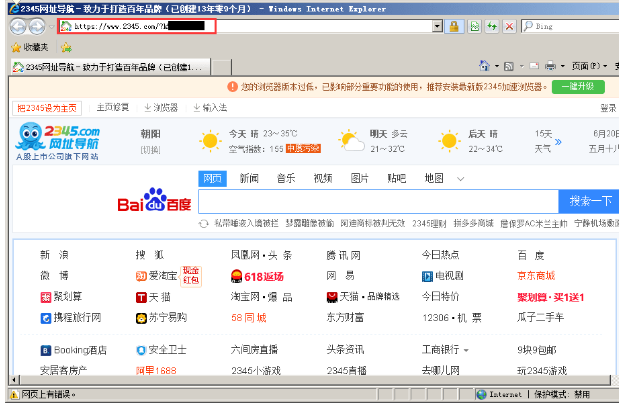Click the page error warning icon in status bar

tap(14, 394)
